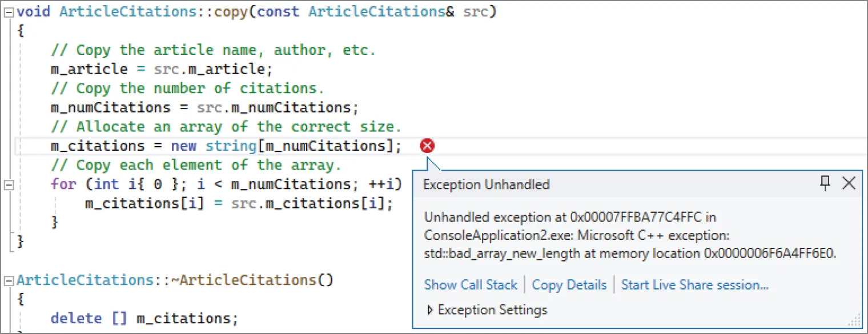Close the Exception Unhandled popup

[x=849, y=183]
